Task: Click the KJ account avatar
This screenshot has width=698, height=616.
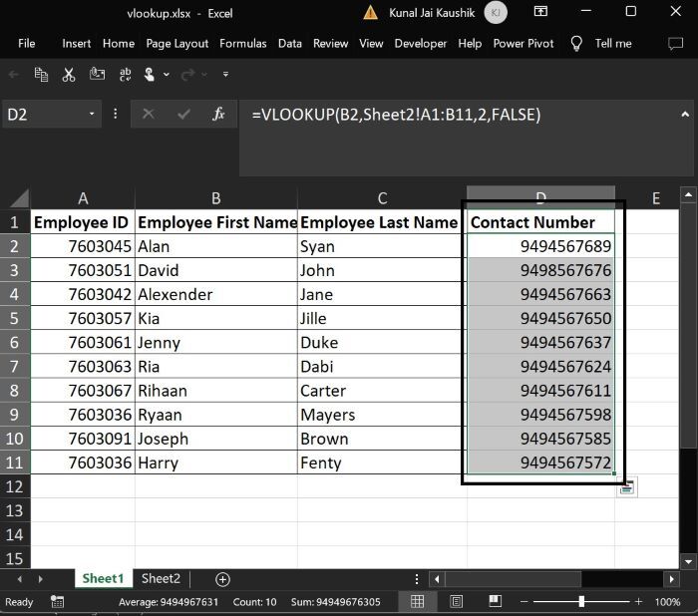Action: [x=496, y=13]
